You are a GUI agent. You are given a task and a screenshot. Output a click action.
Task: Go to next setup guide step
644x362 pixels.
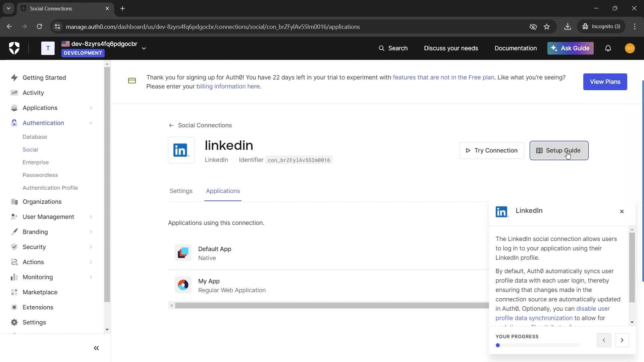click(622, 340)
